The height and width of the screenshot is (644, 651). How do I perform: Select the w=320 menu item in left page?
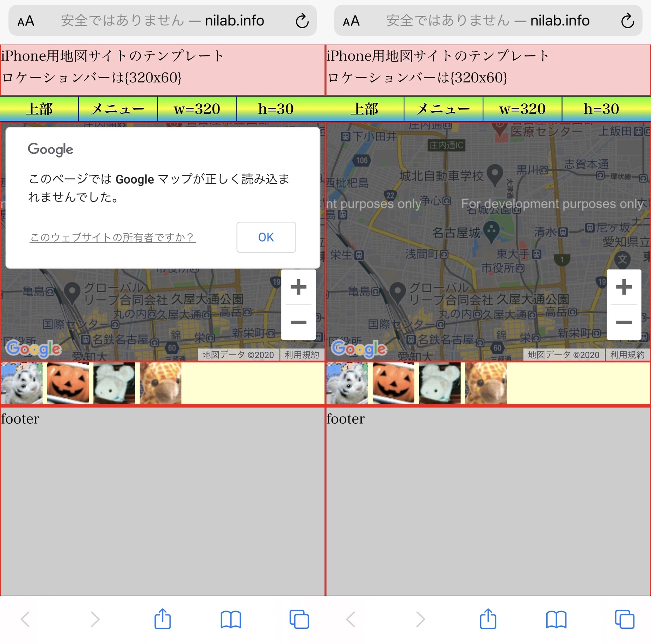[197, 109]
